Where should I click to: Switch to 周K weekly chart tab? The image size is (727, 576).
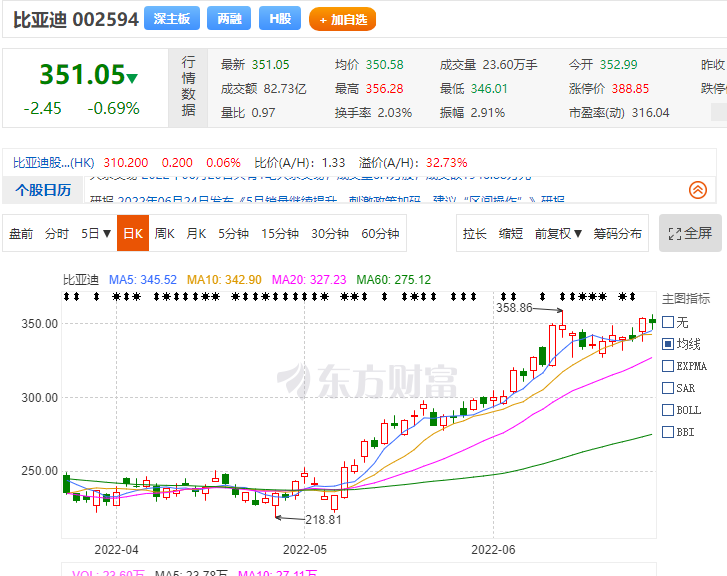coord(164,234)
